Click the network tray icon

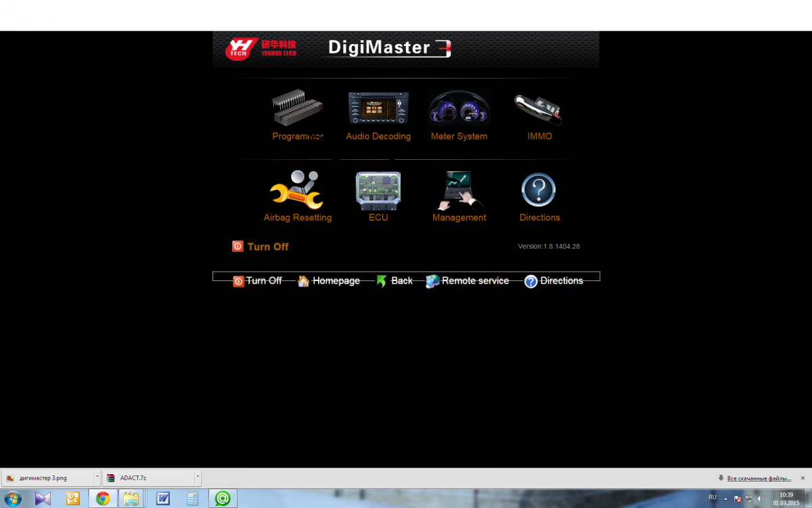coord(749,499)
